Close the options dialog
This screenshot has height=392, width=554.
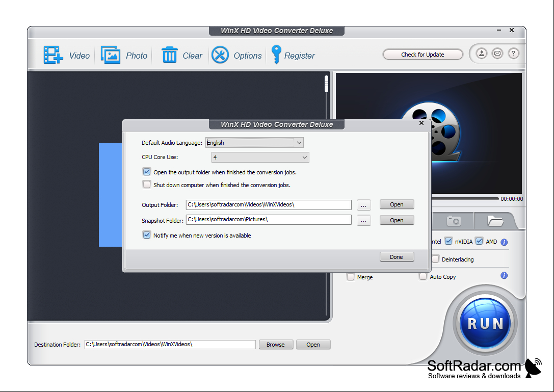421,123
